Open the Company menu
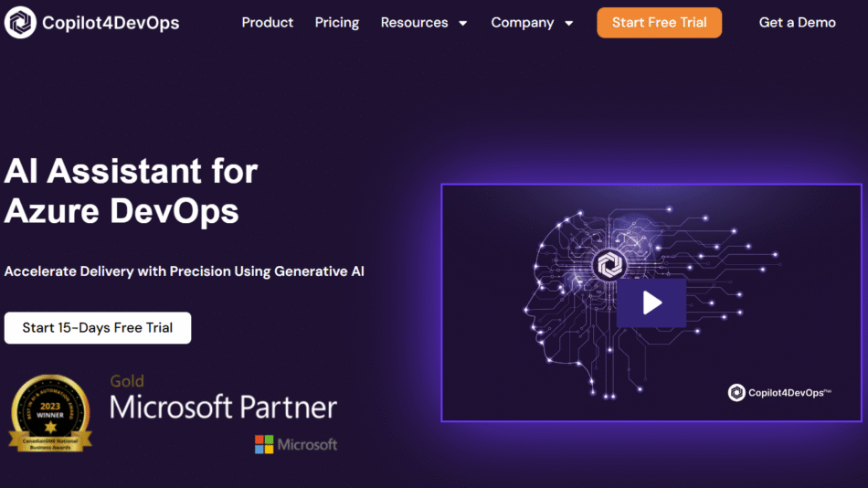Viewport: 868px width, 488px height. tap(523, 23)
